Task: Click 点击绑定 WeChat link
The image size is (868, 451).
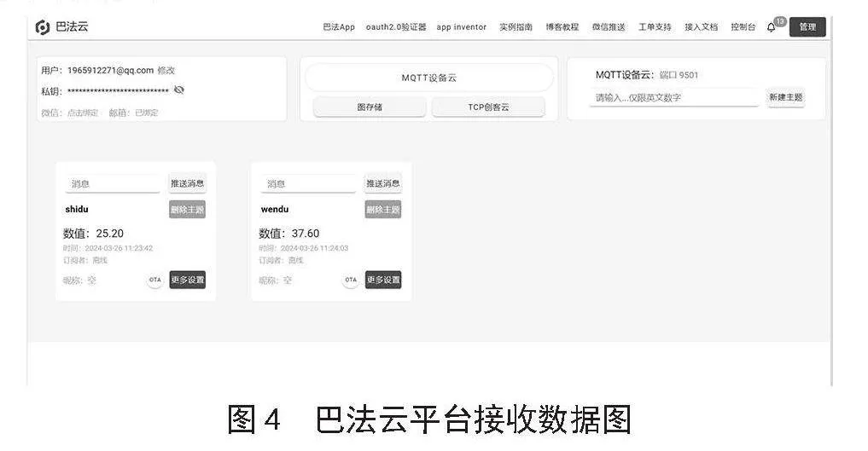Action: (x=83, y=113)
